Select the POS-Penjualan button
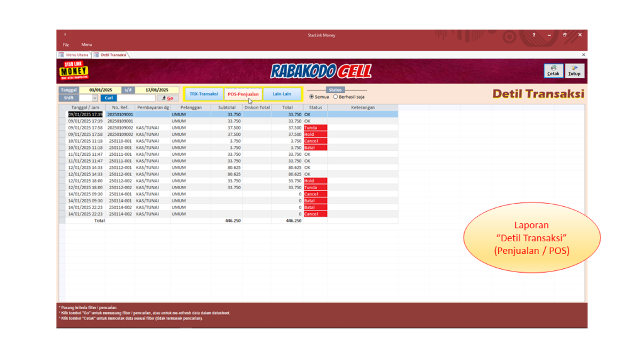This screenshot has height=362, width=644. 243,94
